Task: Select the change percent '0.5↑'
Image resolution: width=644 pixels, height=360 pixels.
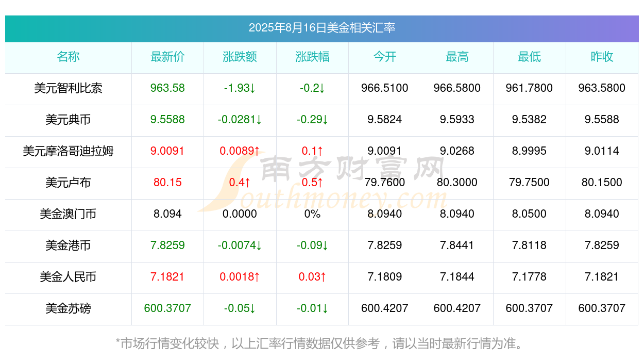Action: pos(312,183)
